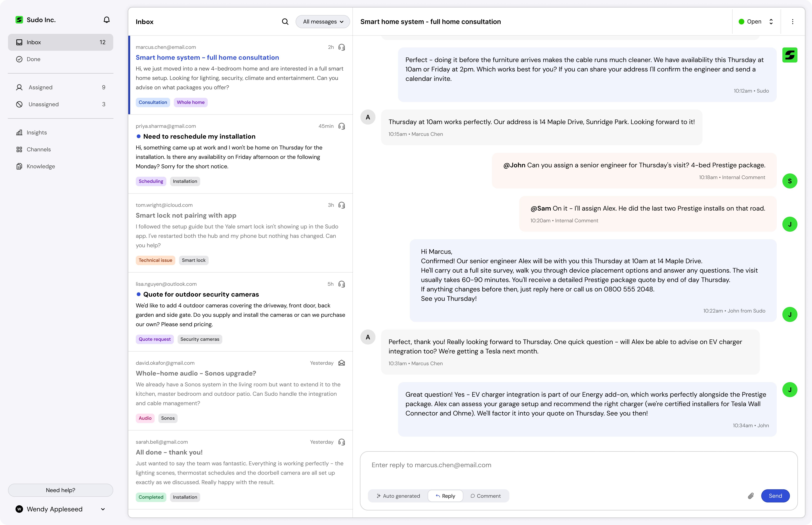Open the All messages filter dropdown
This screenshot has width=812, height=525.
click(x=323, y=22)
